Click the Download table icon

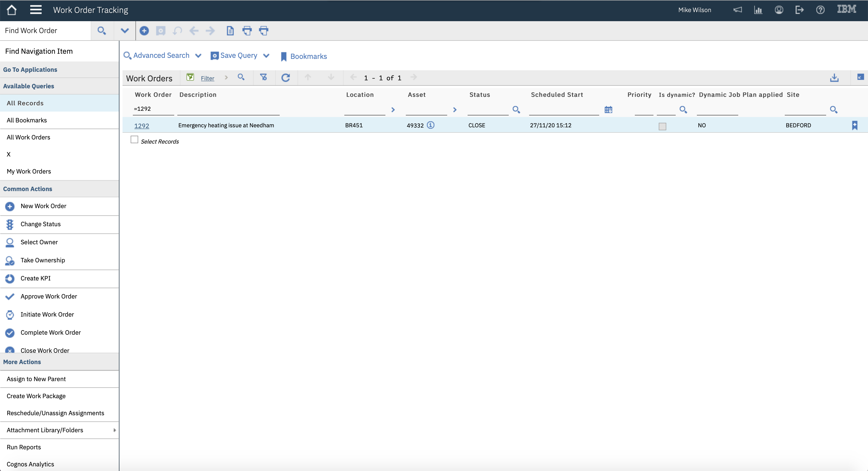[834, 78]
